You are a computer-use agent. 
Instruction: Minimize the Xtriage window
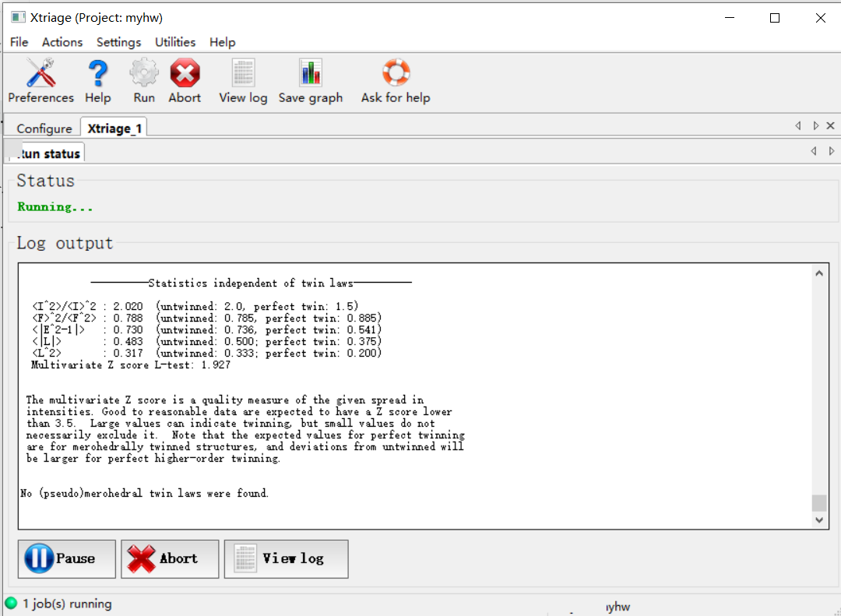730,18
